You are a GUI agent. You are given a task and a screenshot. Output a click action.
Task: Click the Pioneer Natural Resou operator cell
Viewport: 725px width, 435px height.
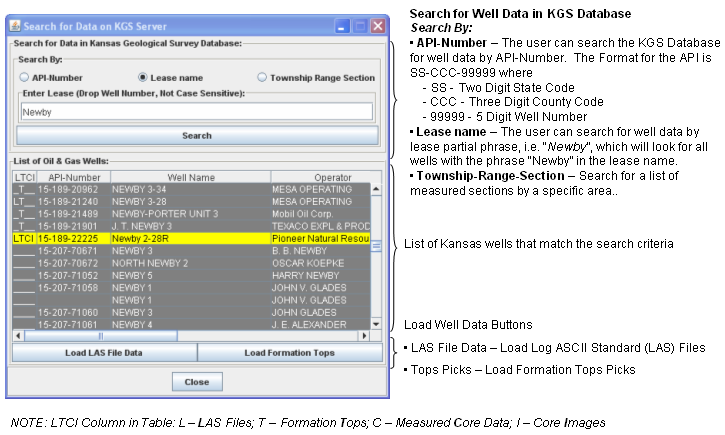320,239
